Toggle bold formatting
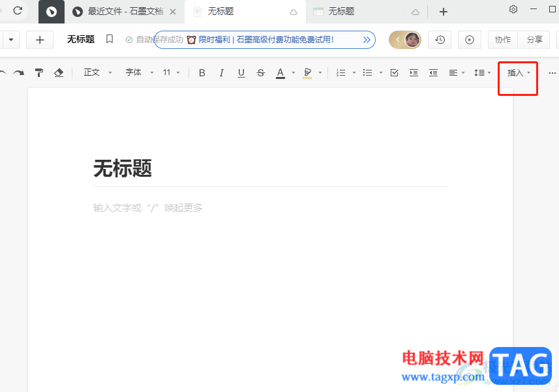The image size is (559, 392). point(202,72)
